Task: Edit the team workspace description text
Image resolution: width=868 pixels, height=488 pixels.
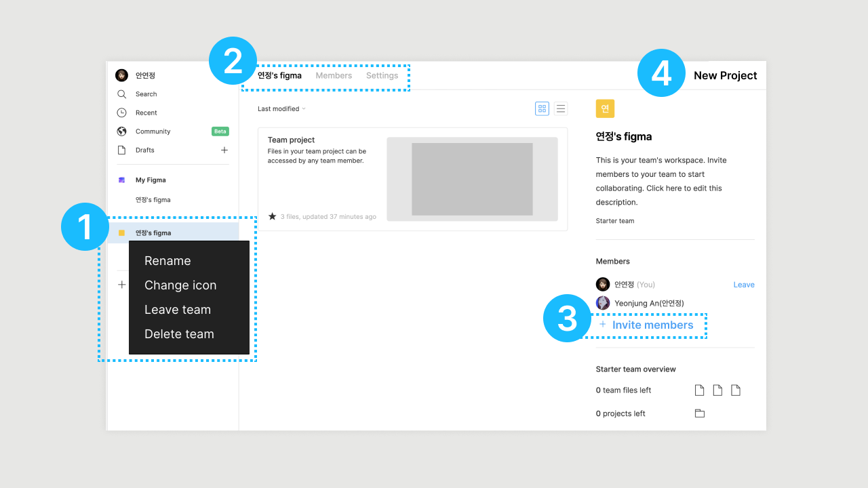Action: (662, 181)
